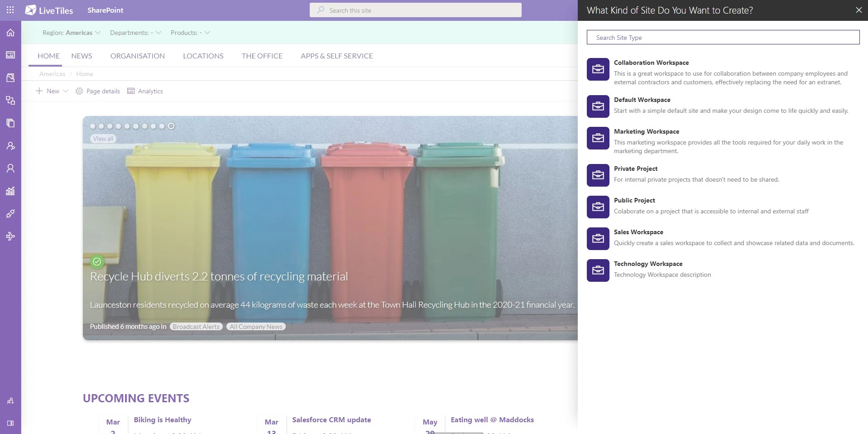This screenshot has width=868, height=434.
Task: Open the app launcher waffle grid
Action: [x=10, y=10]
